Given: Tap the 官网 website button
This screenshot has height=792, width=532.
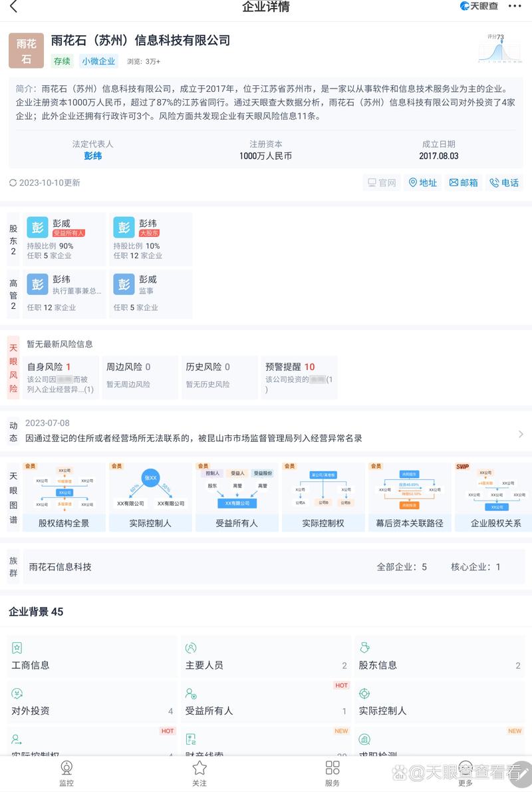Looking at the screenshot, I should (382, 183).
